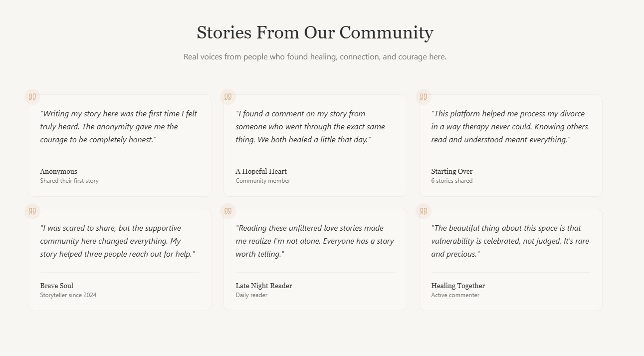
Task: Click the divorce testimonial quote text
Action: [509, 127]
